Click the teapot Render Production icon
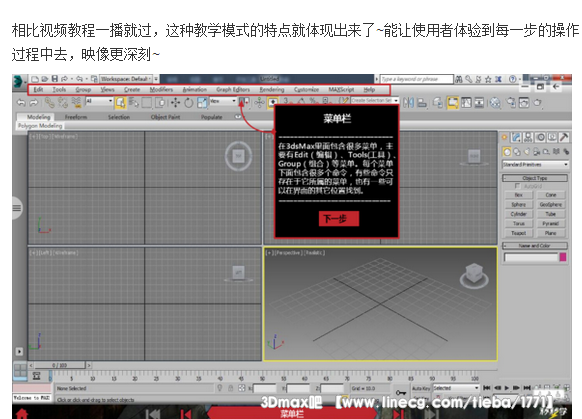This screenshot has width=582, height=419. [x=537, y=102]
